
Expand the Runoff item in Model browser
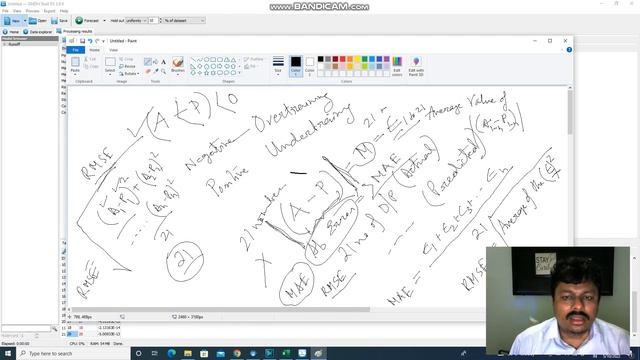(4, 44)
